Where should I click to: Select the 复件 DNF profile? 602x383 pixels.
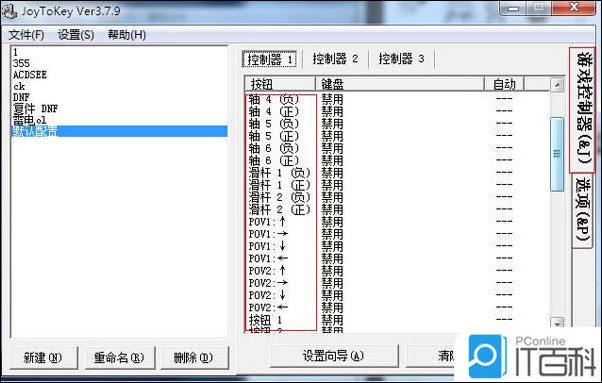click(x=119, y=109)
